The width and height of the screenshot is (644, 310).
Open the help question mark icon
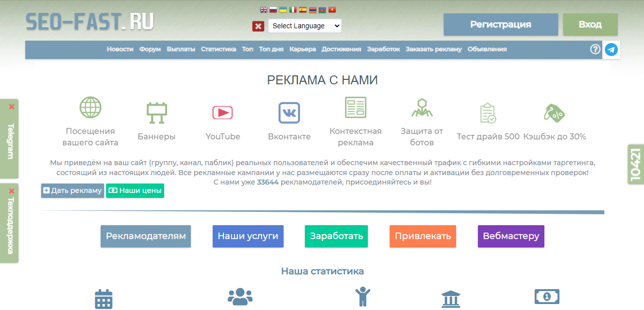pyautogui.click(x=595, y=49)
